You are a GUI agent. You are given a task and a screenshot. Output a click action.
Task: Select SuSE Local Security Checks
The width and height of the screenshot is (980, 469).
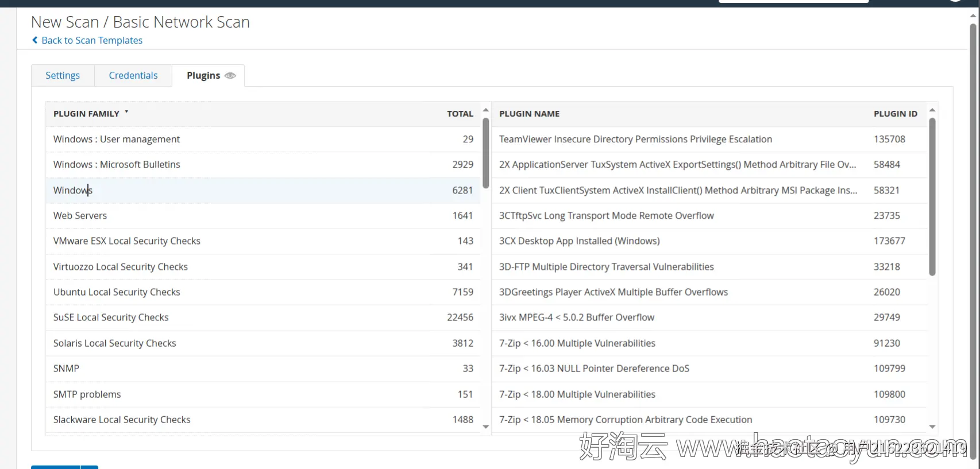pos(263,317)
